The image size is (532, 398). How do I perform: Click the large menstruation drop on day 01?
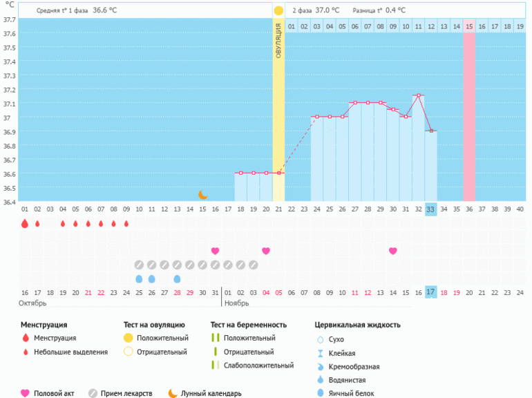[25, 223]
